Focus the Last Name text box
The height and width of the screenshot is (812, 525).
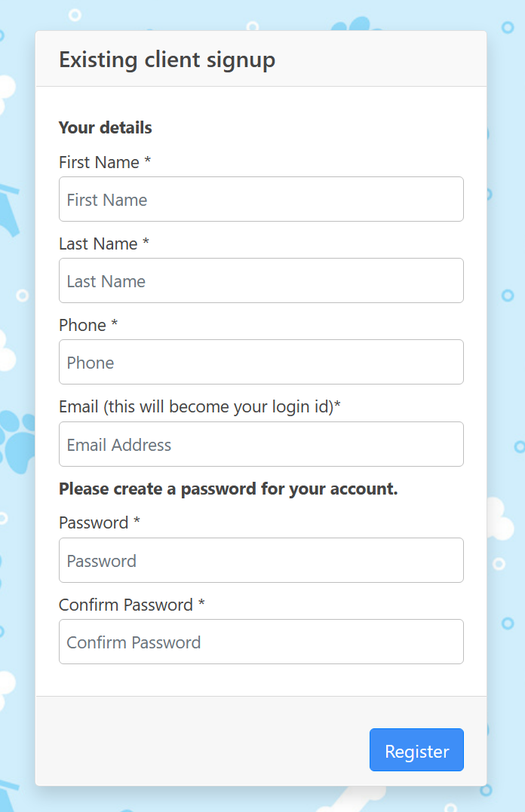(x=261, y=280)
